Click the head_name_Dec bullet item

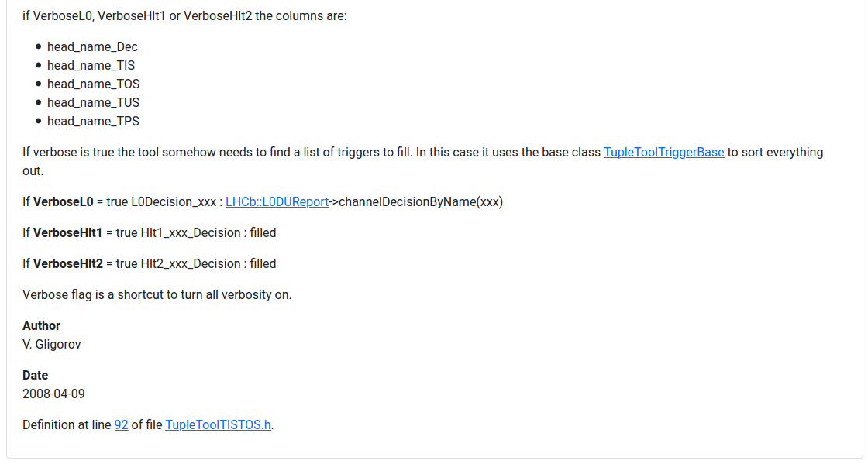click(92, 47)
